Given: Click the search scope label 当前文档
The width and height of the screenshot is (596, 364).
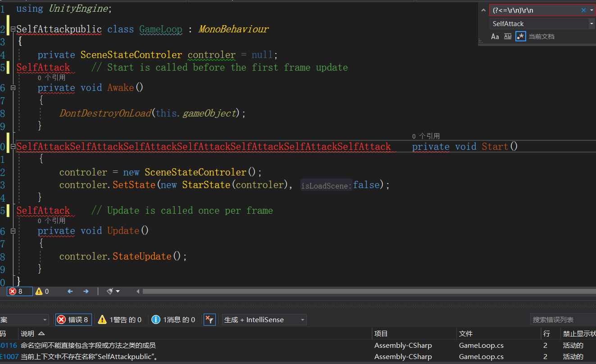Looking at the screenshot, I should click(541, 36).
